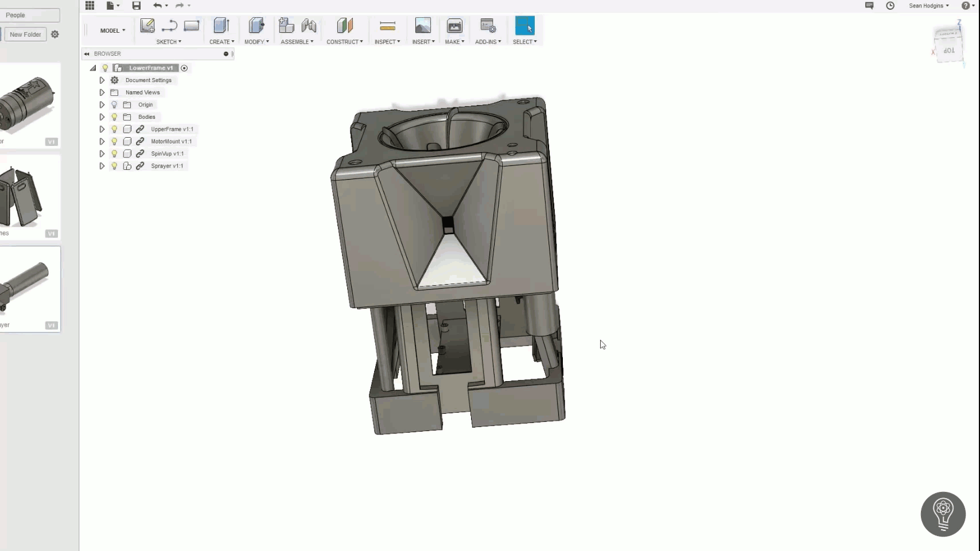The height and width of the screenshot is (551, 980).
Task: Select the Press Pull modify tool
Action: tap(256, 26)
